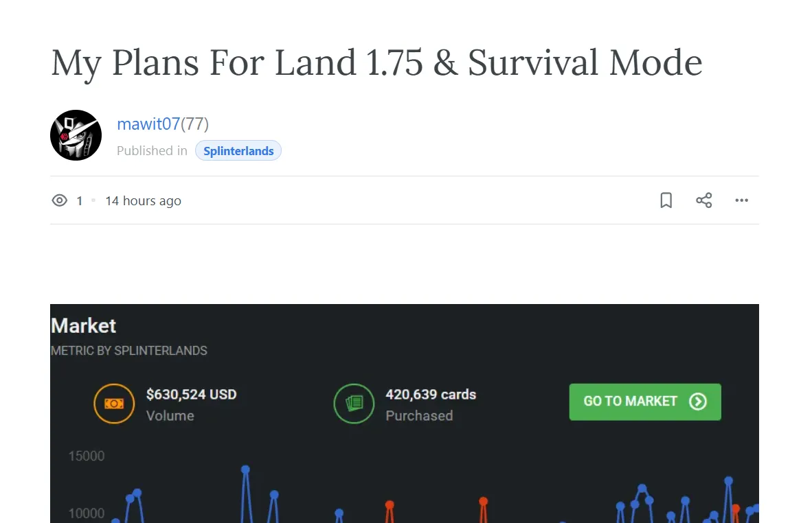Screen dimensions: 812x523
Task: Click the 'Volume' label
Action: (170, 415)
